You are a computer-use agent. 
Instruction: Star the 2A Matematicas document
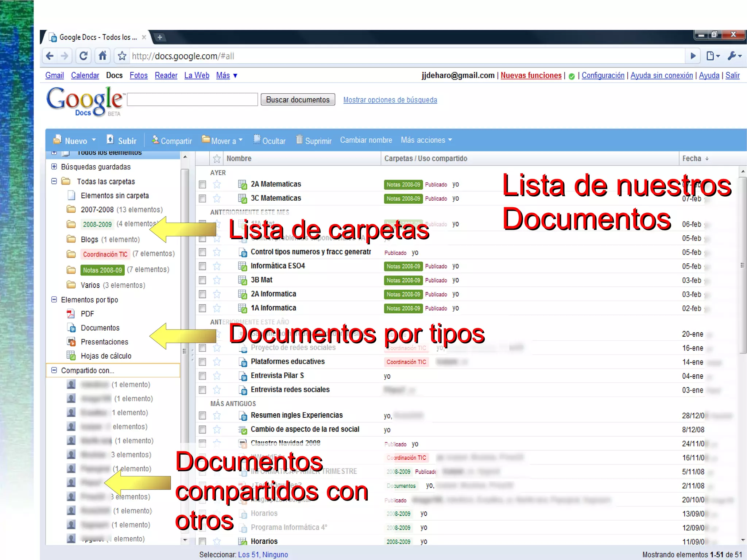217,184
